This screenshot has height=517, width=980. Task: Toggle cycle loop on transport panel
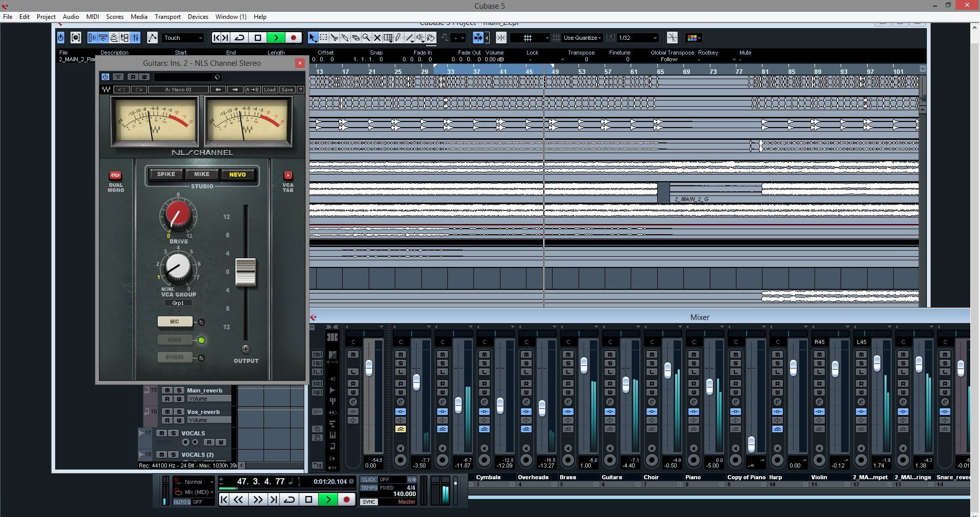click(x=290, y=500)
